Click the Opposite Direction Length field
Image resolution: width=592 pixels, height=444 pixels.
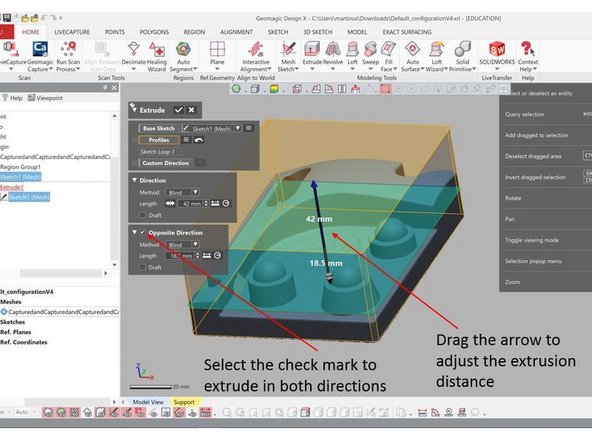(x=180, y=256)
